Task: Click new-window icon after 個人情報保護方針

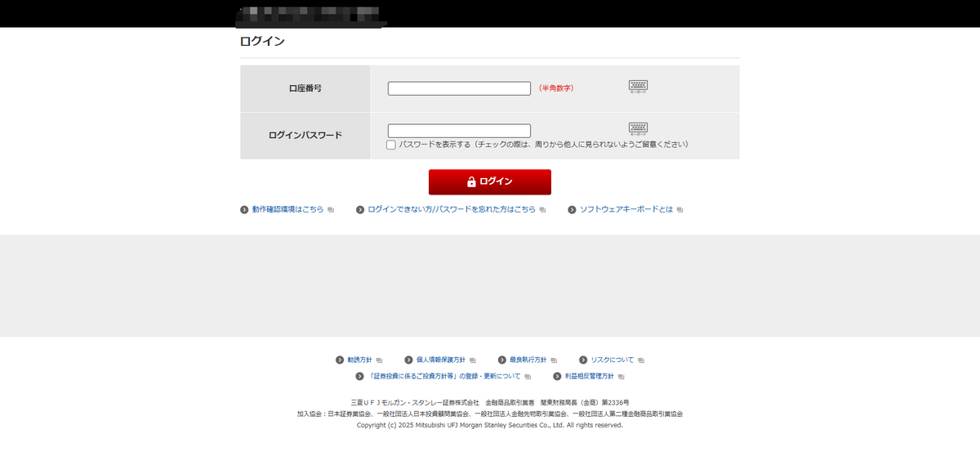Action: click(473, 360)
